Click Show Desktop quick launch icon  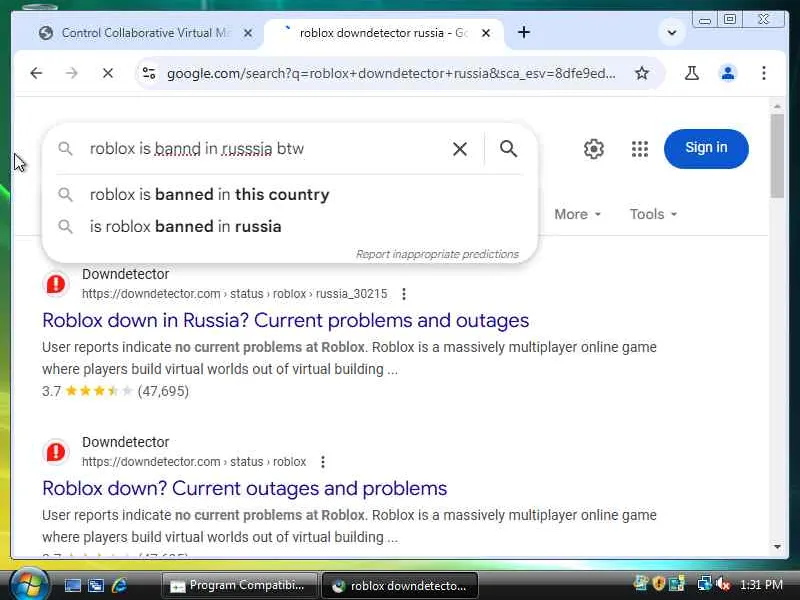click(72, 585)
